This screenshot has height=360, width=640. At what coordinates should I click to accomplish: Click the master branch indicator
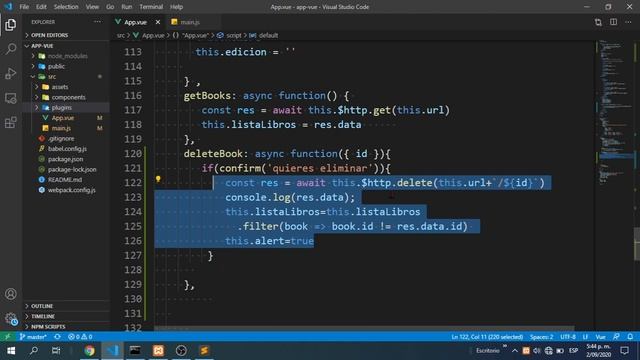pos(33,337)
